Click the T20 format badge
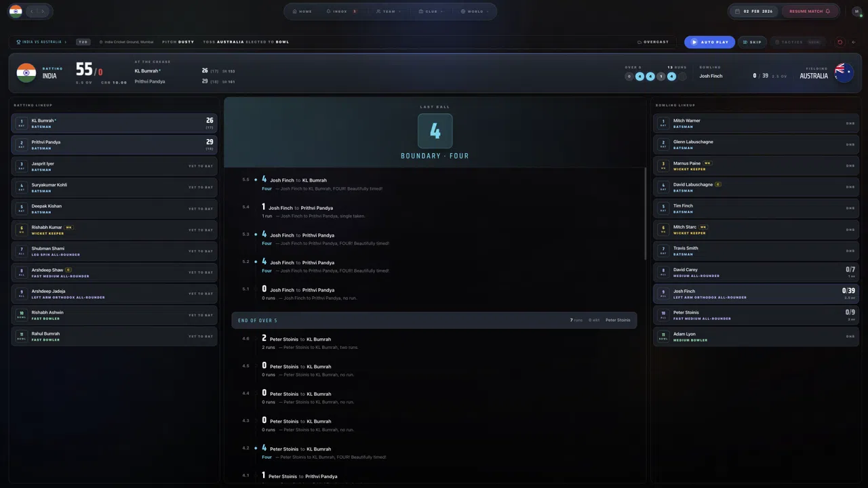This screenshot has height=488, width=868. [83, 42]
